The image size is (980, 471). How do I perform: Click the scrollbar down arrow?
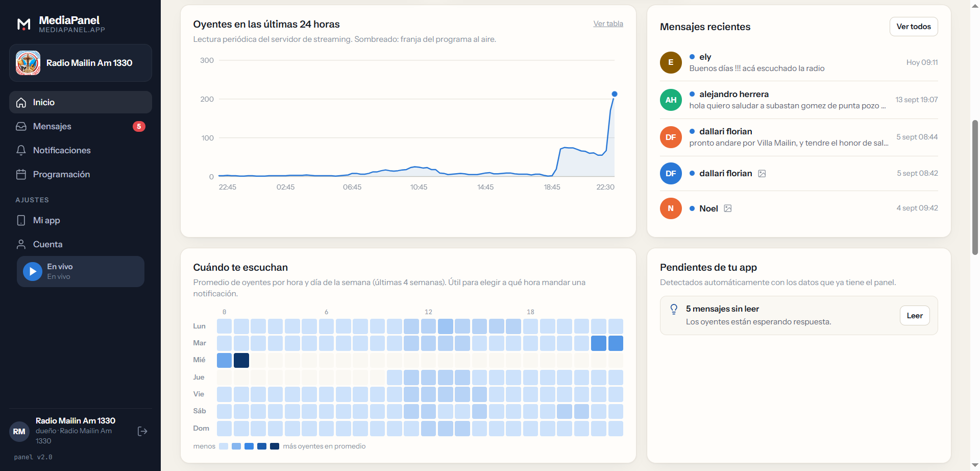[975, 465]
